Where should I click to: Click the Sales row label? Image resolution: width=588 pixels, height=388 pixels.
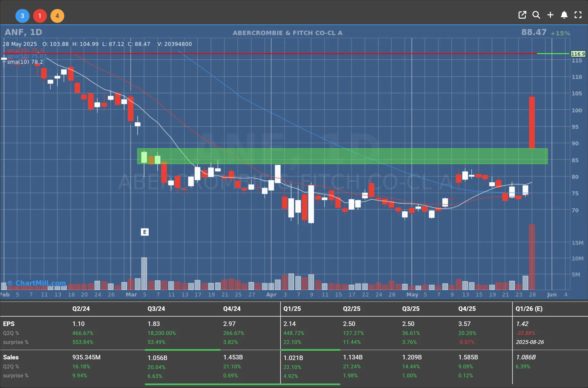[11, 357]
